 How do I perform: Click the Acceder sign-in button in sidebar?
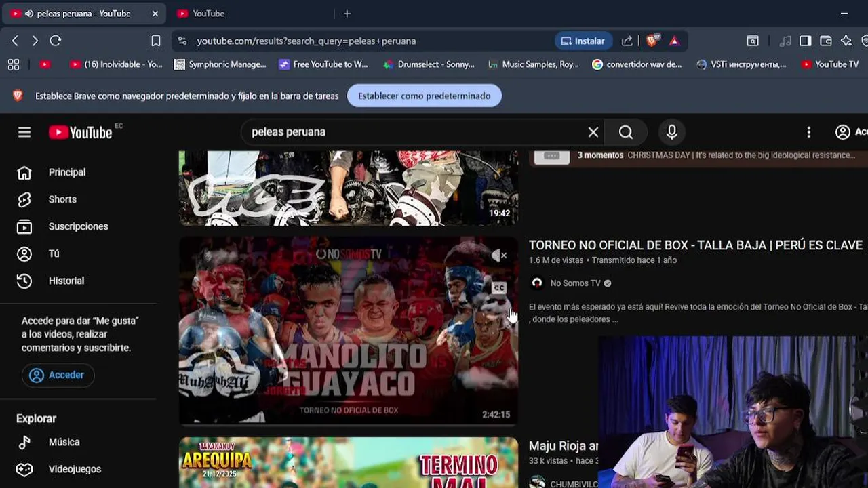click(x=58, y=375)
